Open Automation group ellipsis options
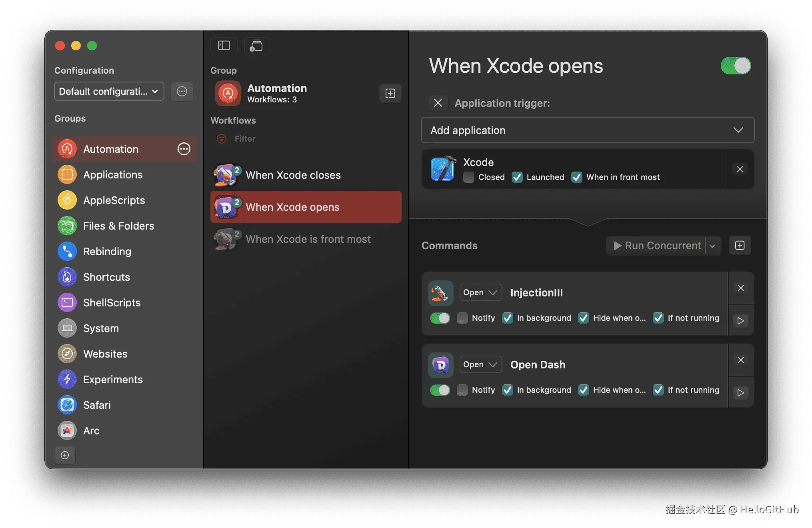812x528 pixels. click(x=184, y=149)
